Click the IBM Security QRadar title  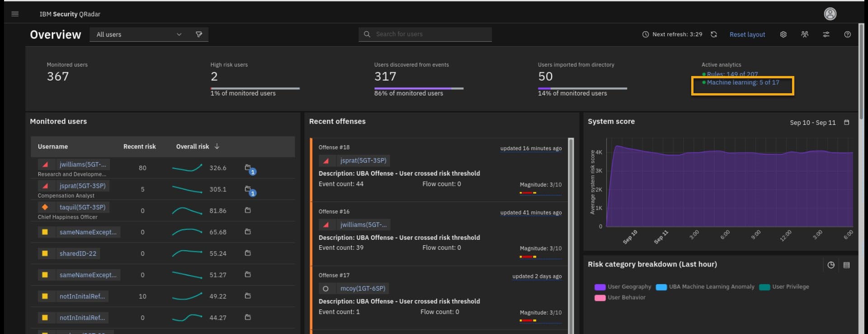[70, 14]
